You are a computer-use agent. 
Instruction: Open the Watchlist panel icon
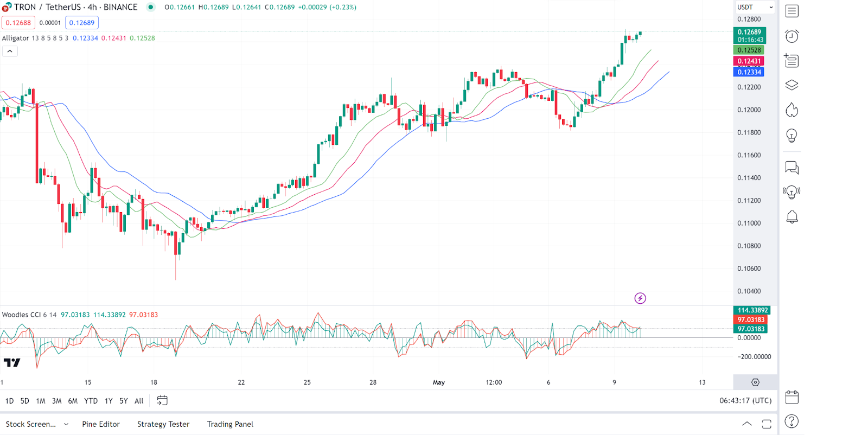click(792, 11)
